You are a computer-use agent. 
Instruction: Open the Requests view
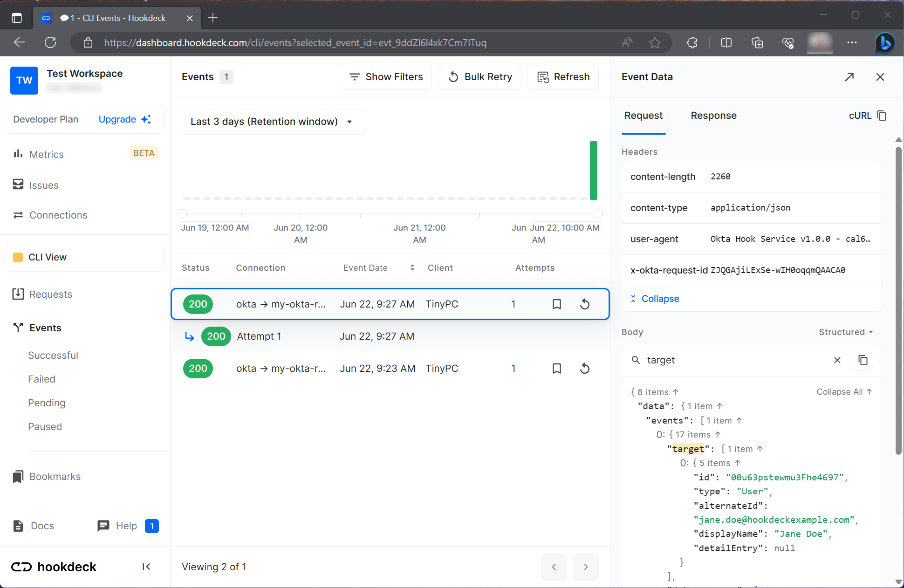coord(50,294)
